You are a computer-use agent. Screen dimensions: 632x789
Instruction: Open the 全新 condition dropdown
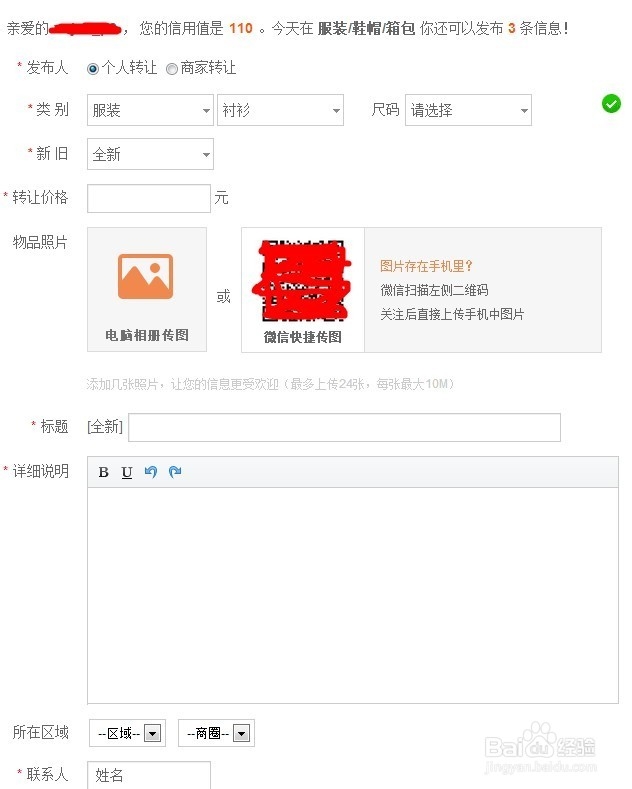point(150,154)
